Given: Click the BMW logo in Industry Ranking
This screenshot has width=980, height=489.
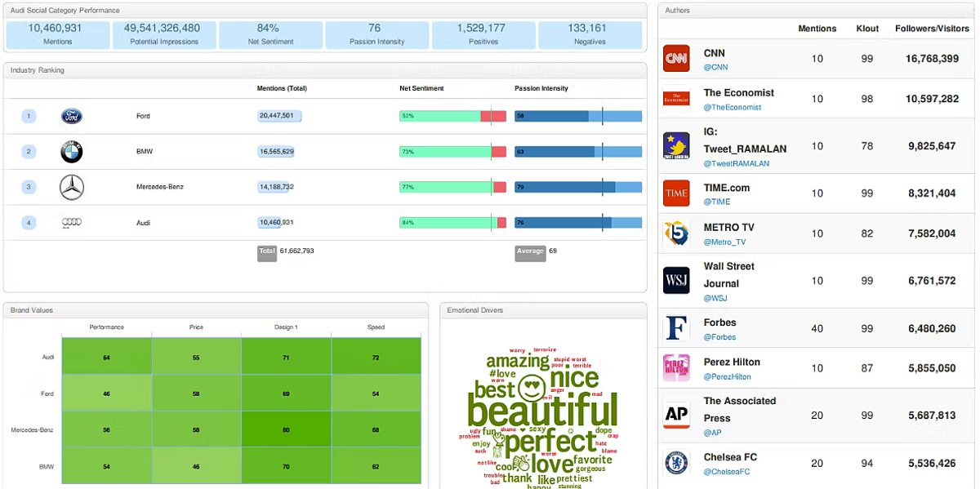Looking at the screenshot, I should click(72, 152).
